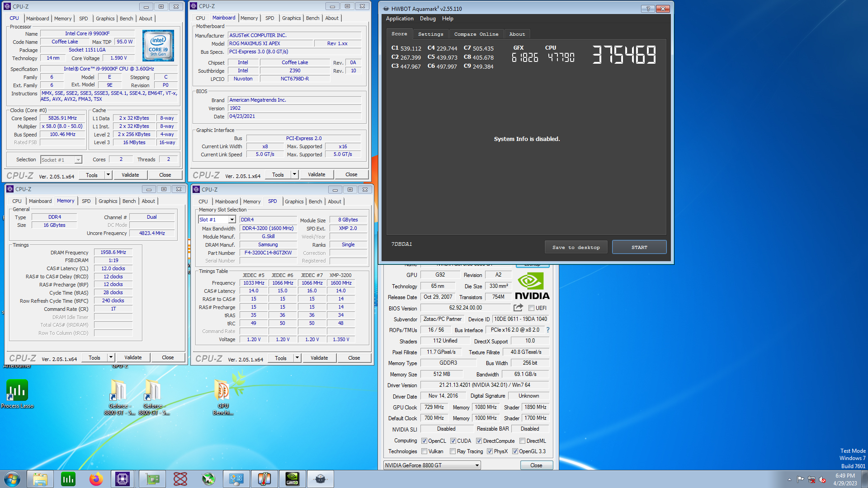868x488 pixels.
Task: Select the DRAM Frequency value 1958.6 MHz
Action: pos(113,253)
